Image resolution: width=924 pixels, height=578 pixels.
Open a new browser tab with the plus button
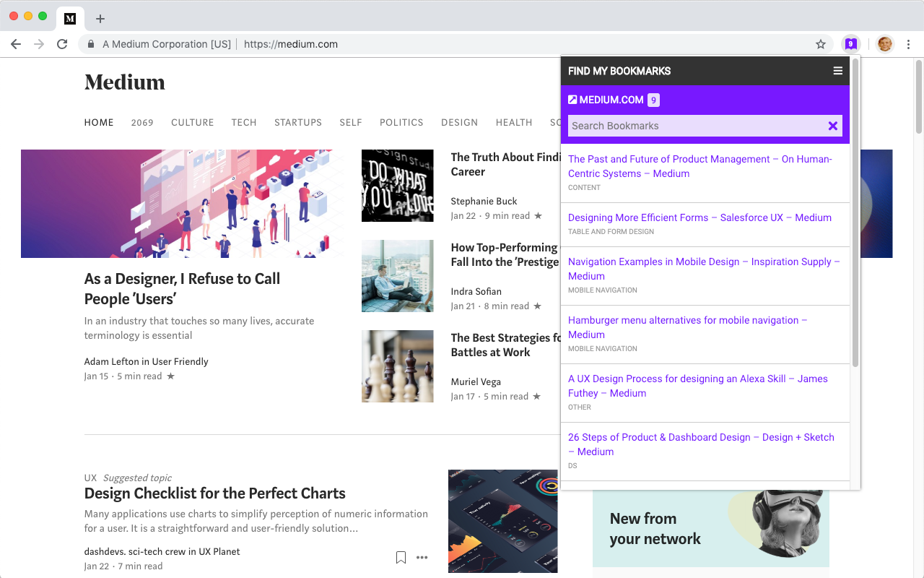coord(100,19)
